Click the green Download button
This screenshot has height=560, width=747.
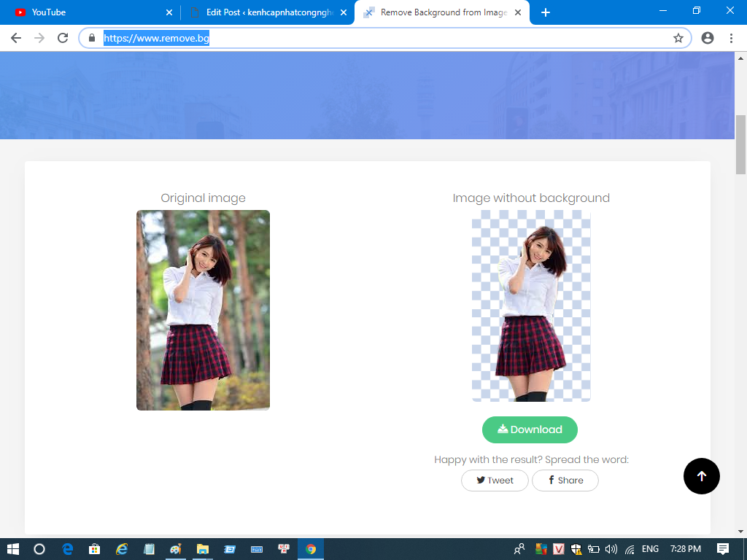click(530, 429)
